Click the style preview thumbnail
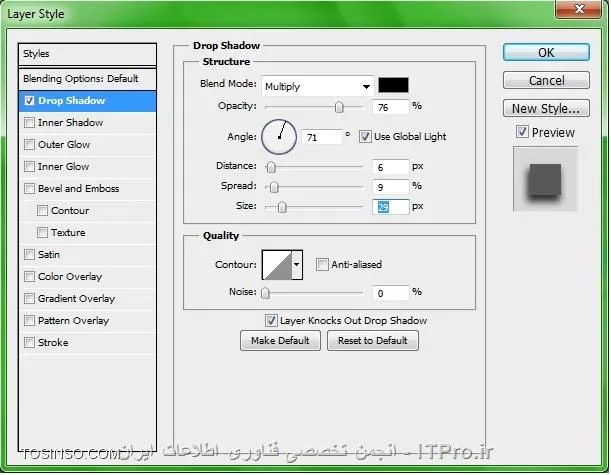Screen dimensions: 611x475 [545, 178]
